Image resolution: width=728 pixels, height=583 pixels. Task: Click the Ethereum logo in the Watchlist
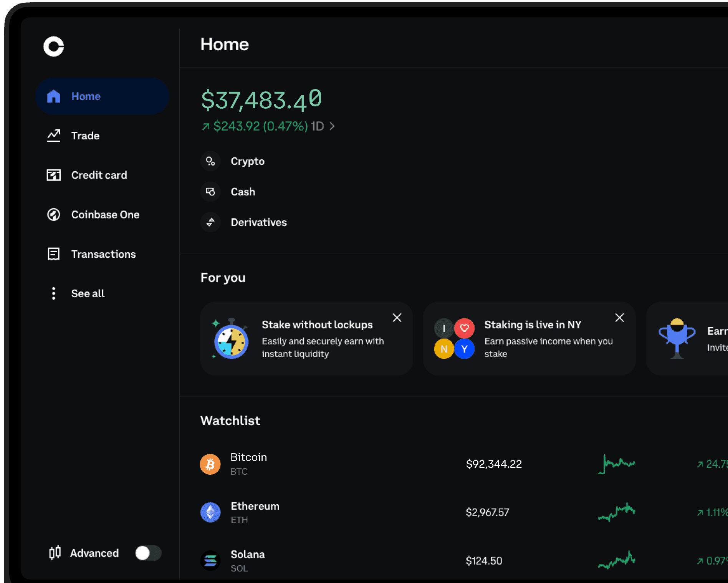pyautogui.click(x=210, y=512)
